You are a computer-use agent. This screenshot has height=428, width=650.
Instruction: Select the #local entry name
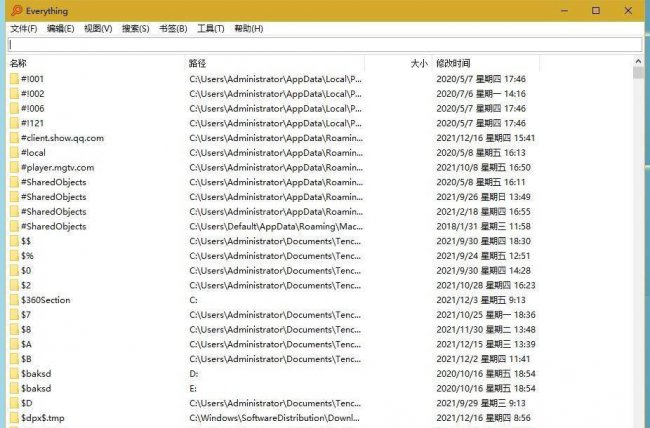(x=33, y=153)
